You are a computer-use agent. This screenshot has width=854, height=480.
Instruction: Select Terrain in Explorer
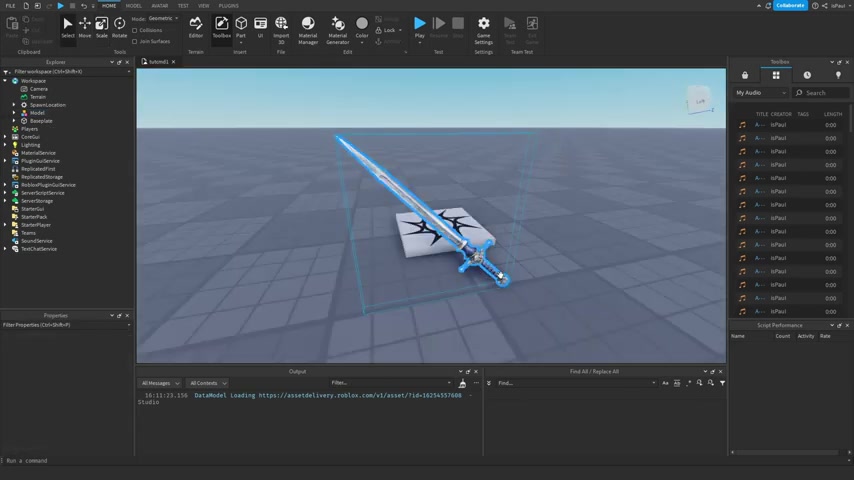[x=38, y=97]
